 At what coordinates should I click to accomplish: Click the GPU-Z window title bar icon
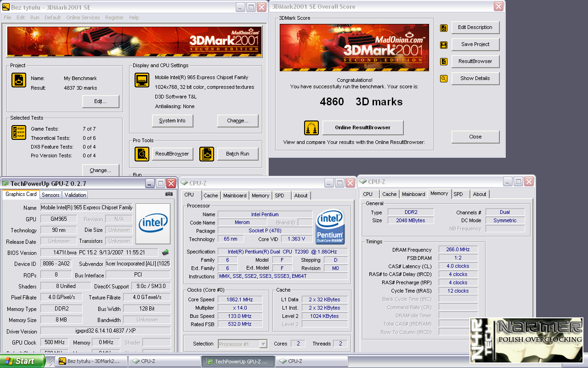pos(6,183)
